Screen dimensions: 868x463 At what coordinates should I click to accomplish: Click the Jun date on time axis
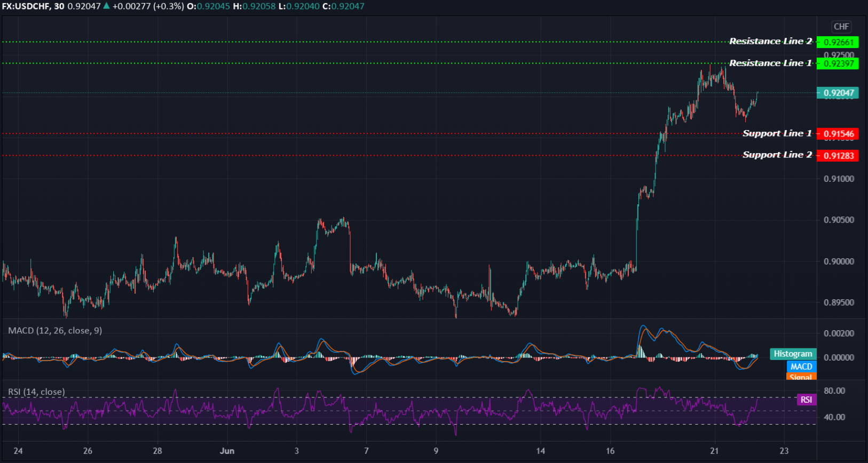(227, 451)
